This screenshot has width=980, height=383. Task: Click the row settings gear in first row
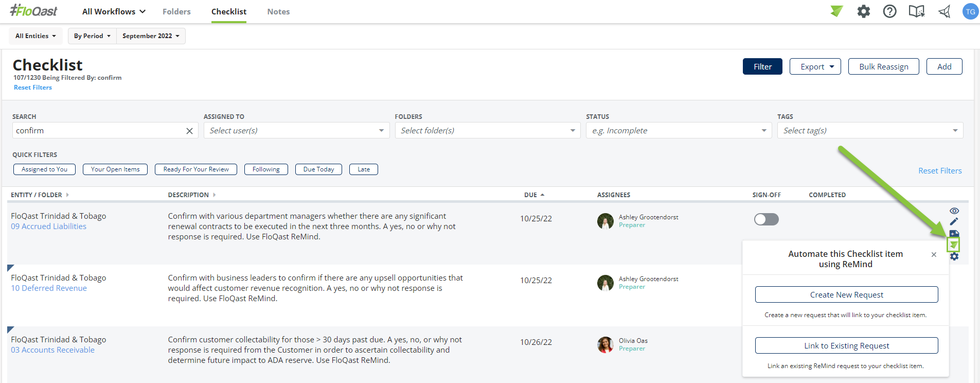[x=954, y=256]
